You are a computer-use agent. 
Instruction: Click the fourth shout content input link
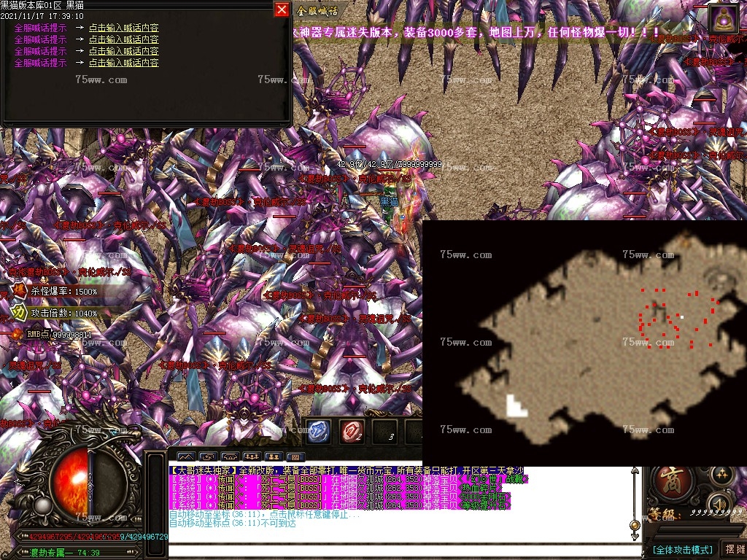pos(123,63)
